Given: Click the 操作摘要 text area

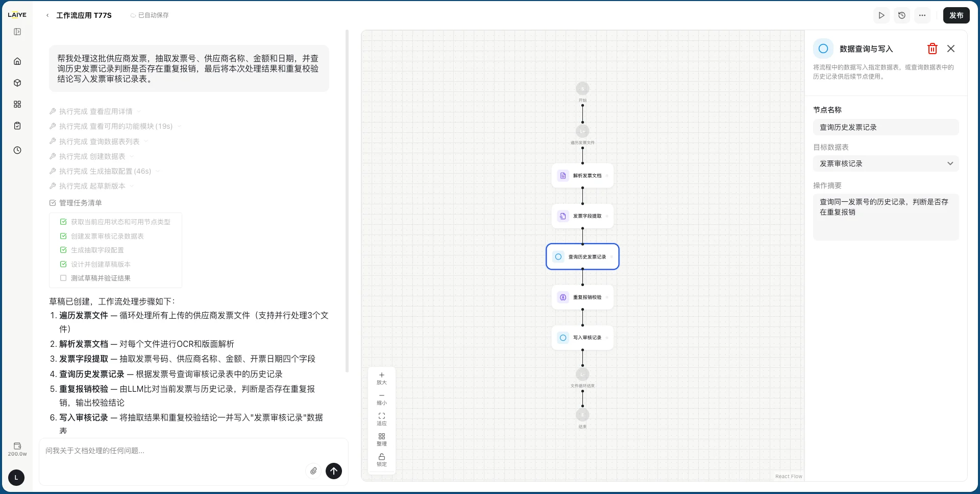Looking at the screenshot, I should click(x=886, y=217).
